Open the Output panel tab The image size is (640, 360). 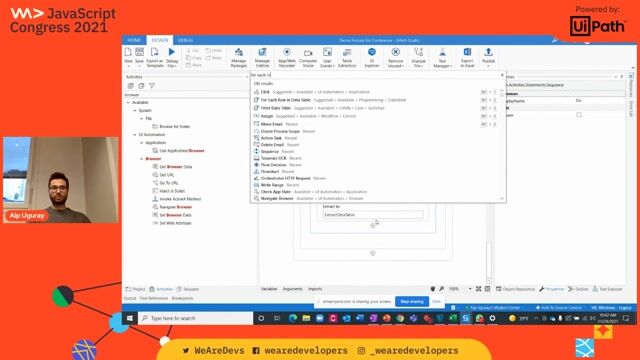tap(130, 298)
